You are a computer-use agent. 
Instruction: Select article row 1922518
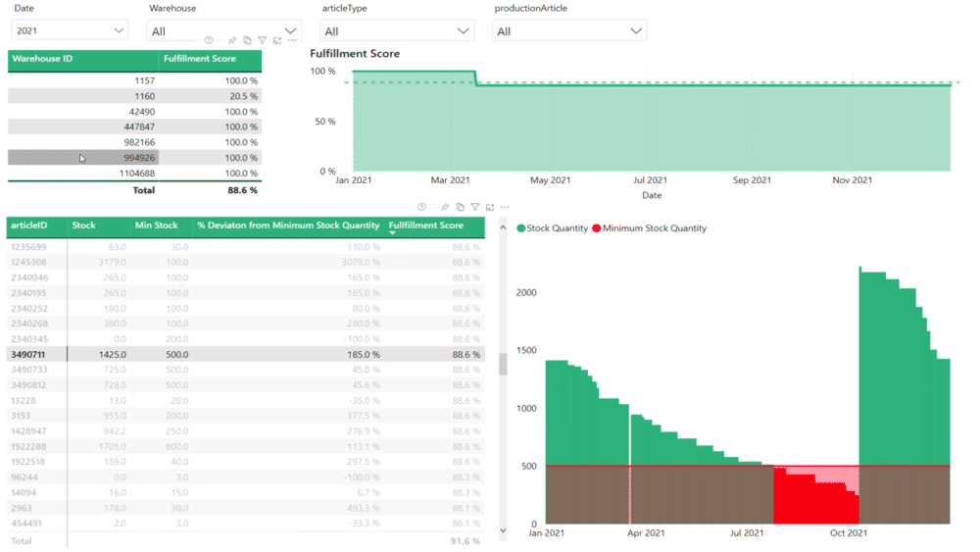click(x=246, y=462)
